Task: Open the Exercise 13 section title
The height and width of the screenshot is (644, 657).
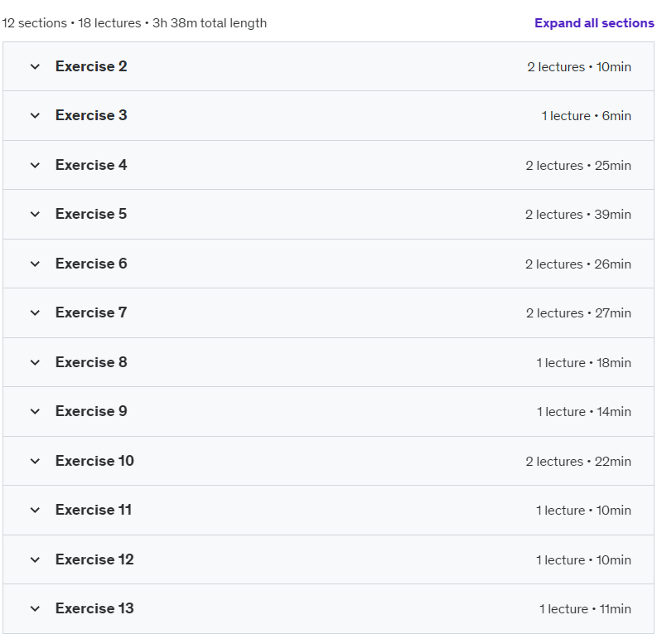Action: click(94, 608)
